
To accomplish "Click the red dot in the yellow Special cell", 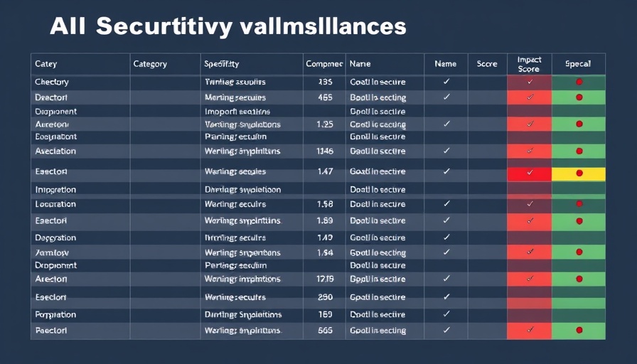I will (x=579, y=173).
